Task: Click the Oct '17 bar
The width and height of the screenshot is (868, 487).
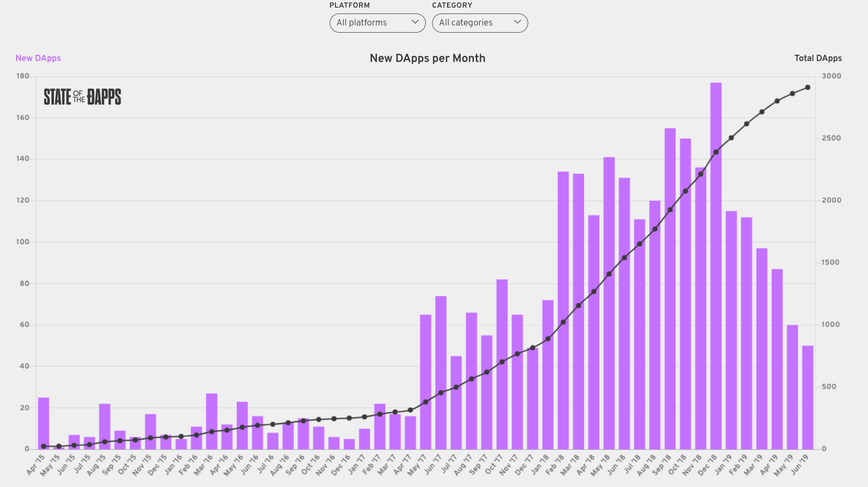Action: click(x=502, y=364)
